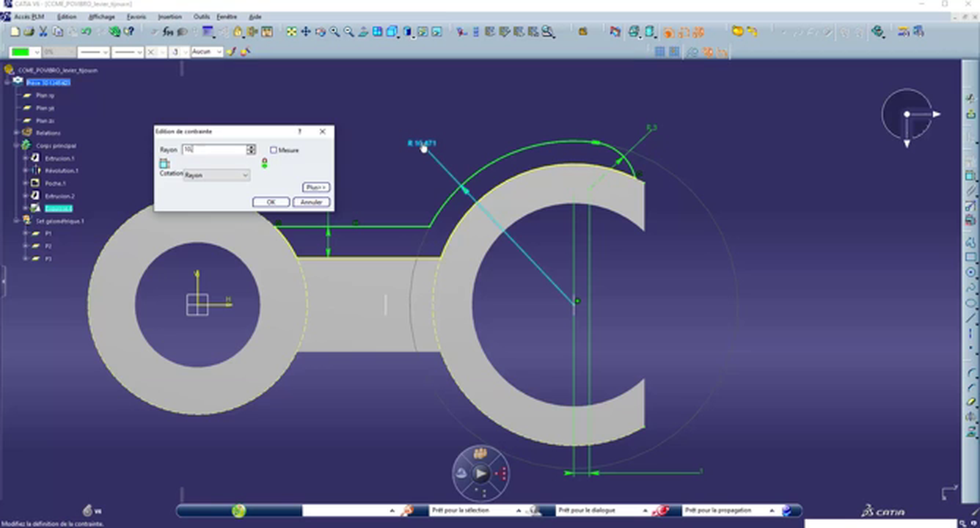Open the Aucun dropdown in toolbar

click(206, 52)
